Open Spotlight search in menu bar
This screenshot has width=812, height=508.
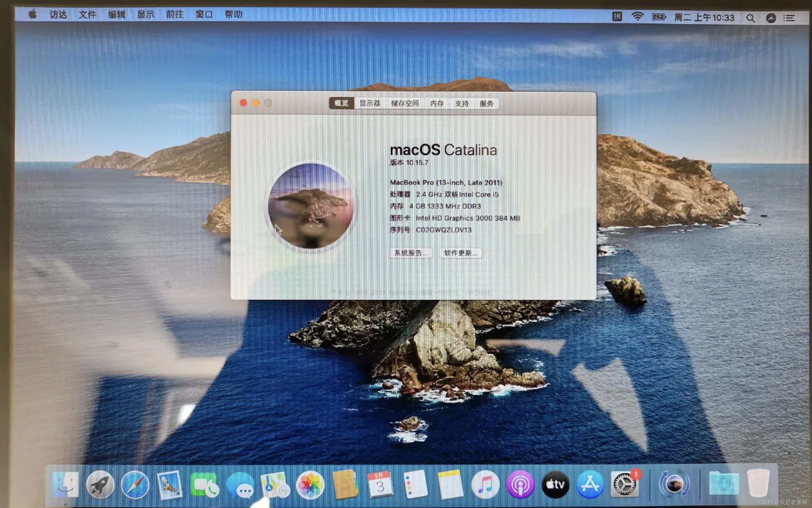(x=750, y=18)
